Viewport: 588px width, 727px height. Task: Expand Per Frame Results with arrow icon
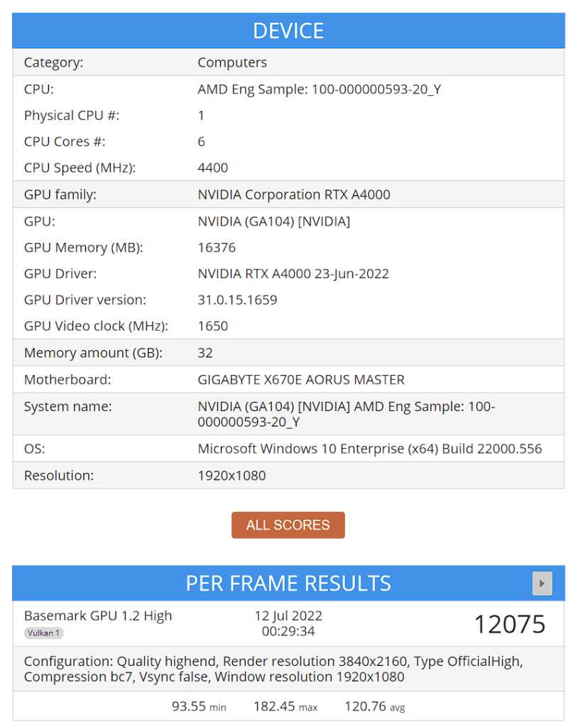point(542,583)
